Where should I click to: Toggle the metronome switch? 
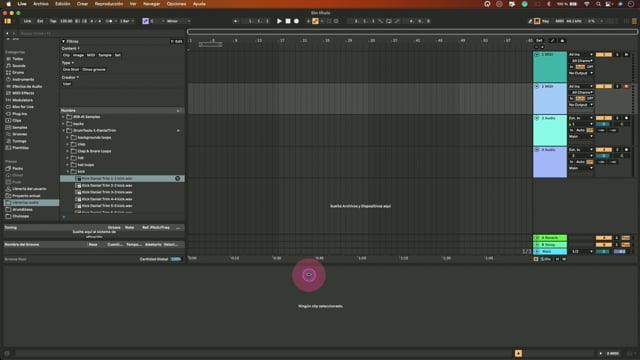click(x=109, y=21)
